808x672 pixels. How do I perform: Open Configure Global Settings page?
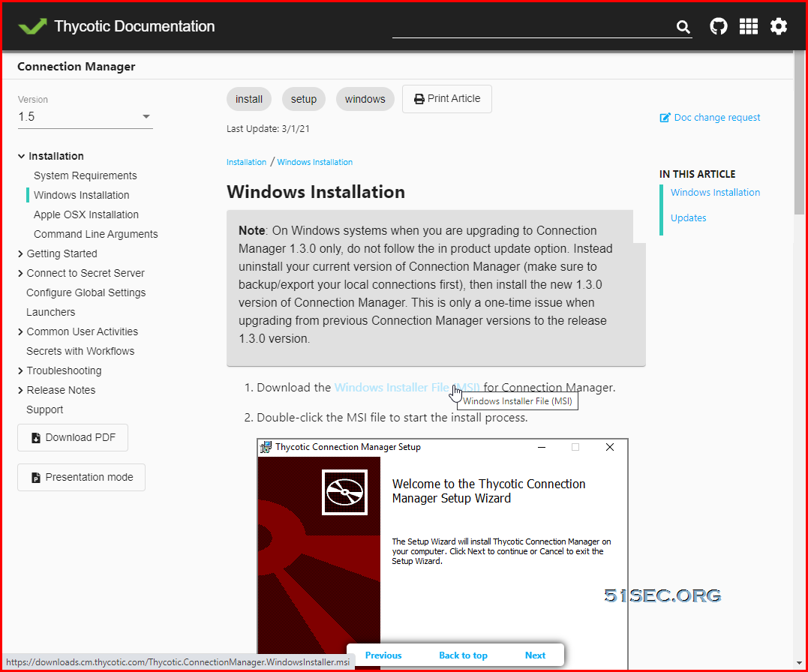pos(86,292)
